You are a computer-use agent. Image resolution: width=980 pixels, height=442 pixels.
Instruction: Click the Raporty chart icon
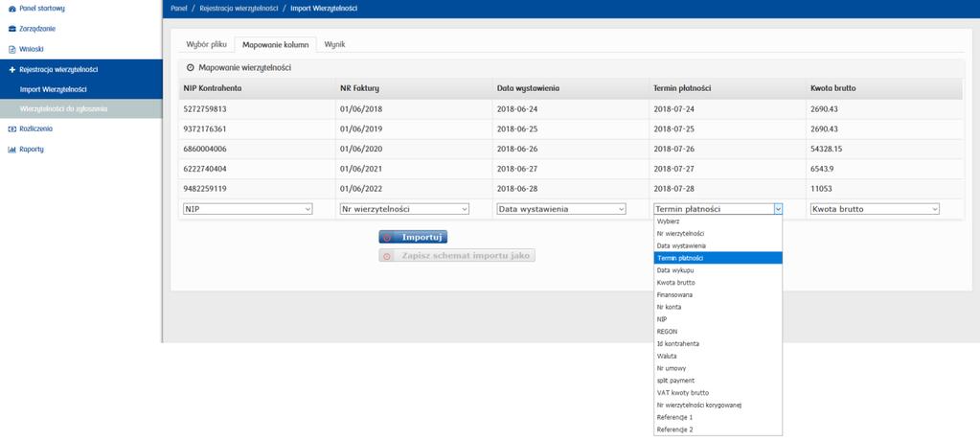pyautogui.click(x=11, y=150)
